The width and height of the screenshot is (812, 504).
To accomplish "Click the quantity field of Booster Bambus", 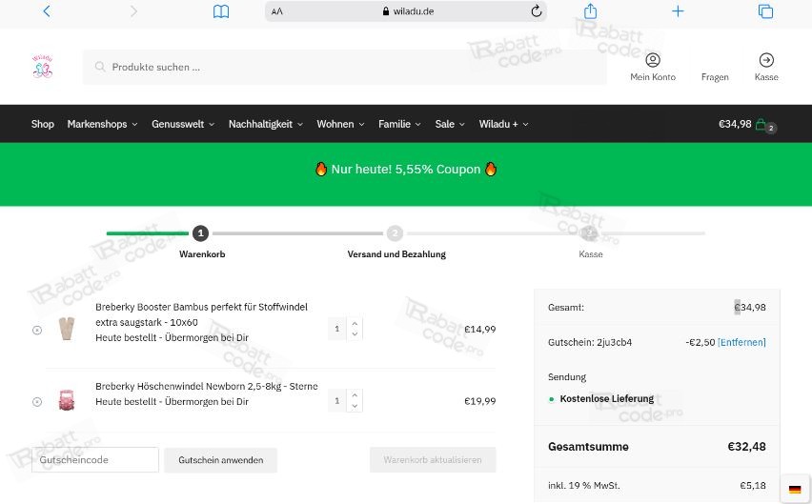I will (337, 329).
